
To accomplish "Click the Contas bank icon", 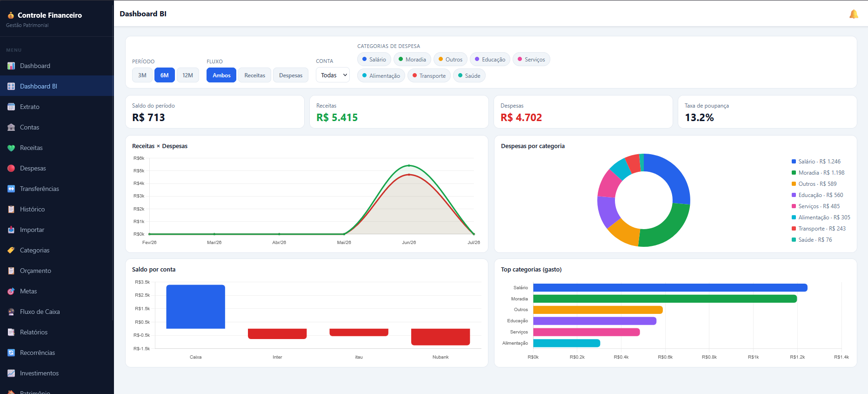I will click(11, 127).
